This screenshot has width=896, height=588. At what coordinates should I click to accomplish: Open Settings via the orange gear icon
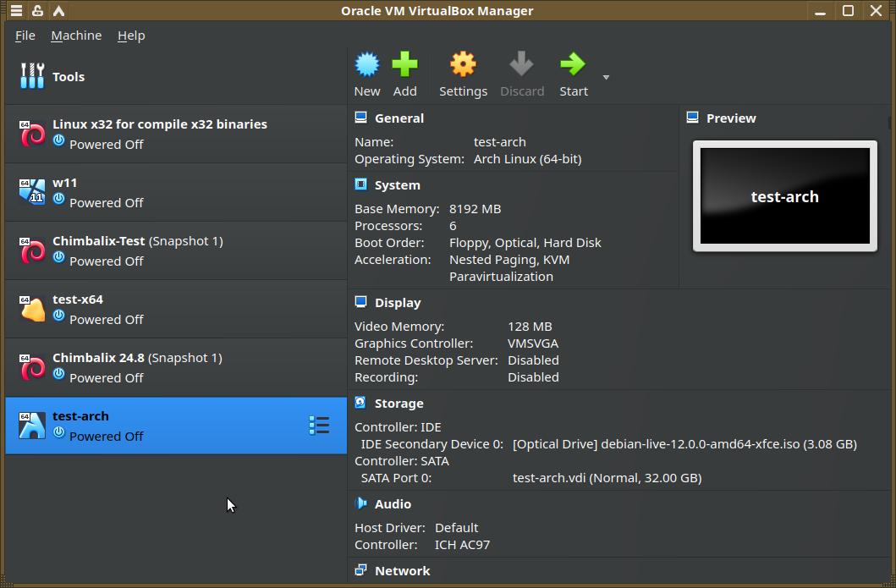click(463, 64)
